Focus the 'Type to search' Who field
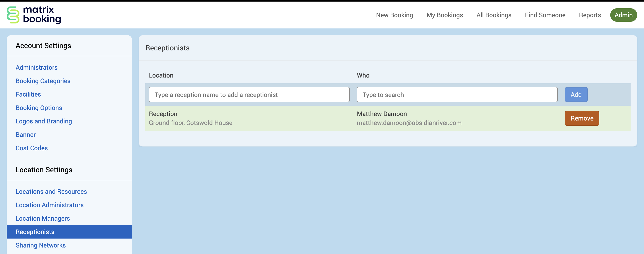 (457, 95)
